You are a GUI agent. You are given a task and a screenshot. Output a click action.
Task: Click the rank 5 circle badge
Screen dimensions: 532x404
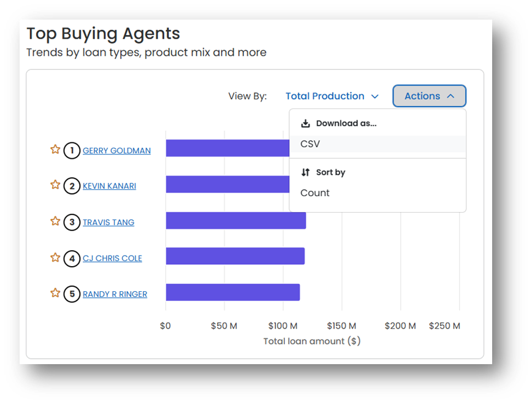[x=72, y=294]
